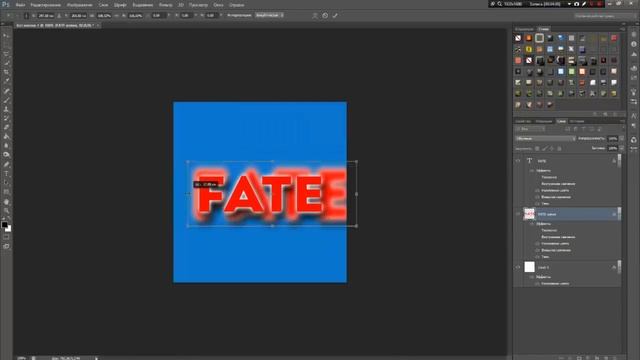Select the Path Selection tool

pyautogui.click(x=6, y=183)
